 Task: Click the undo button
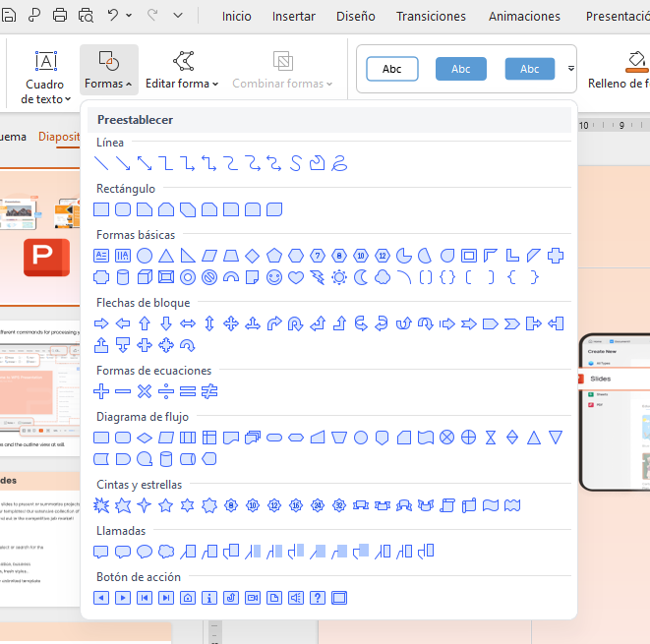113,16
